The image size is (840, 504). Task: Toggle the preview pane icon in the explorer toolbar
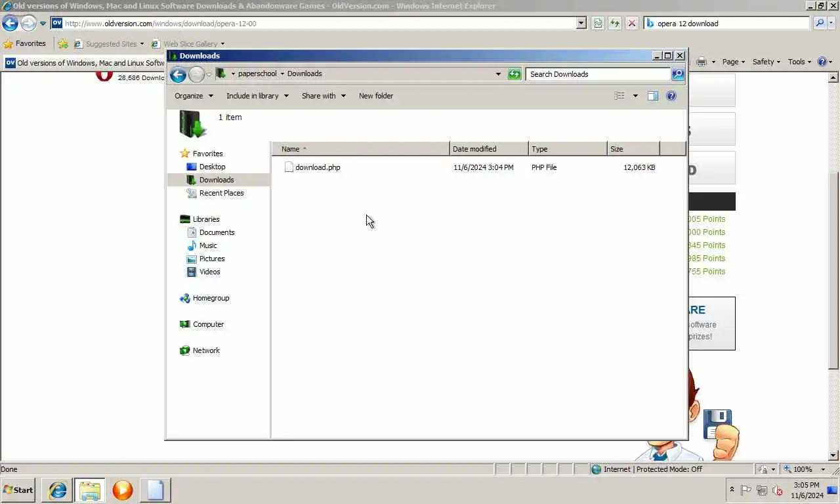coord(652,96)
